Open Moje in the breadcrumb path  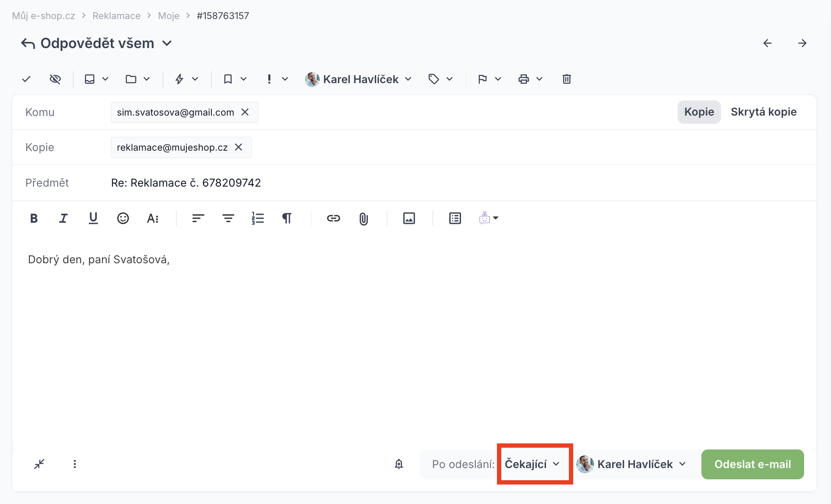(x=169, y=16)
